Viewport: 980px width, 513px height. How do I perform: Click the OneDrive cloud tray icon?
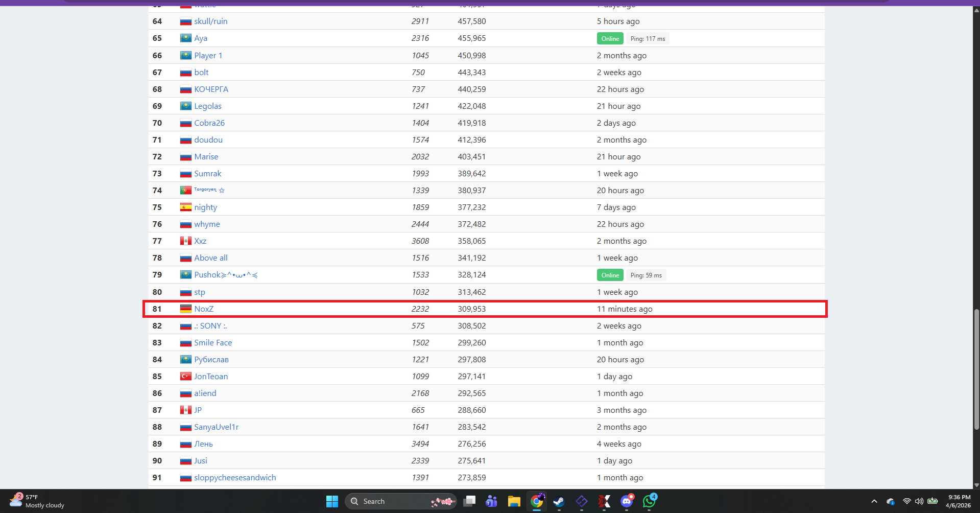pos(890,501)
